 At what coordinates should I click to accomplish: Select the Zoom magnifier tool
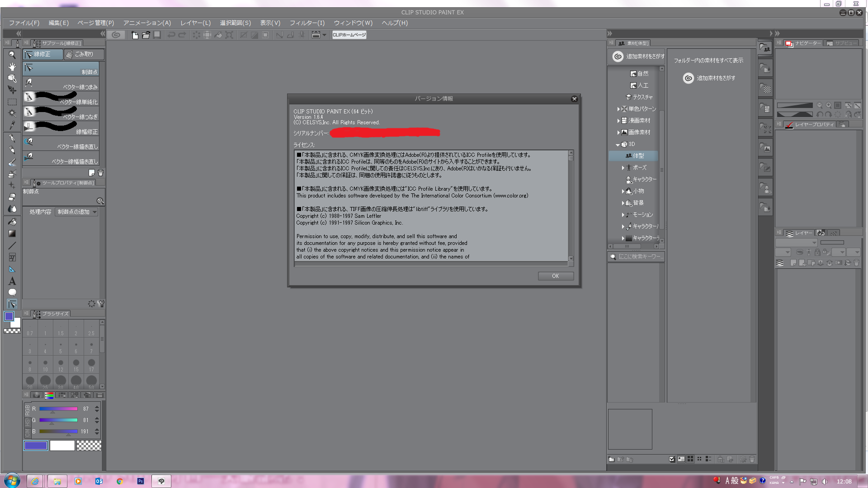tap(12, 55)
